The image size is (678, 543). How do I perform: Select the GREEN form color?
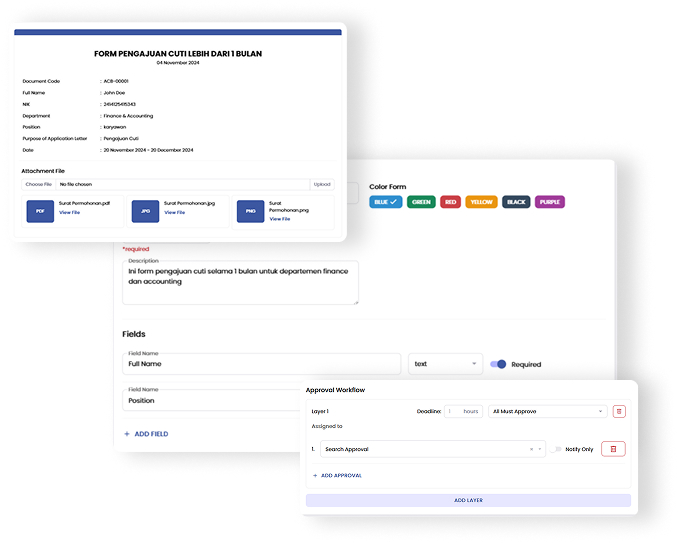[x=421, y=202]
